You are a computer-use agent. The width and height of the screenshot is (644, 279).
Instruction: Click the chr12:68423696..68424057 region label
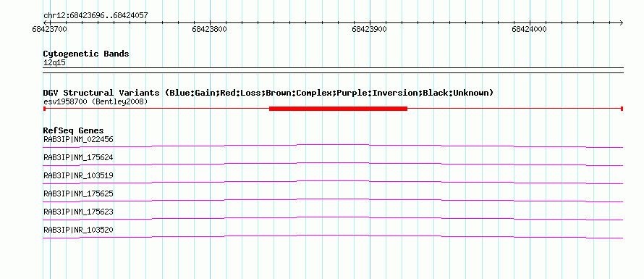(96, 16)
